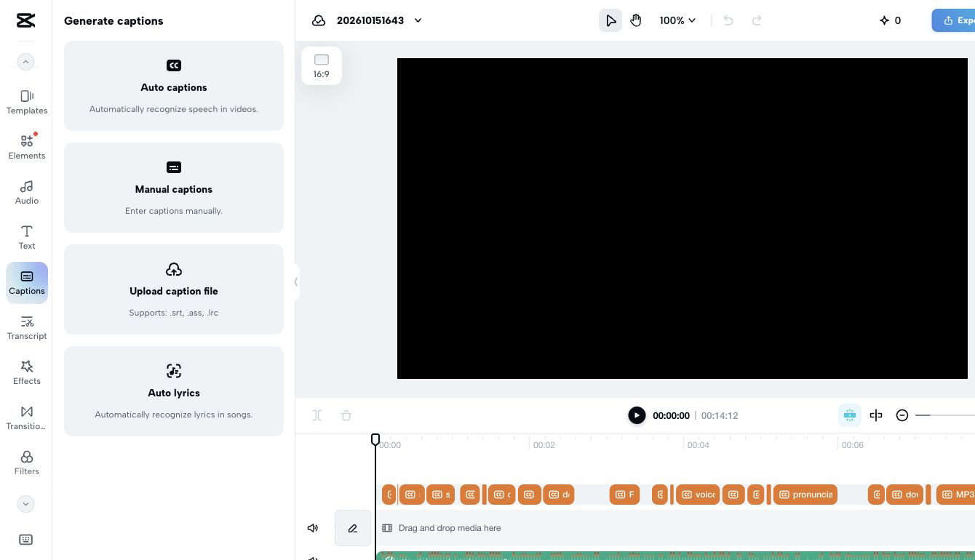Open the Templates sidebar panel
This screenshot has width=975, height=560.
click(x=27, y=102)
